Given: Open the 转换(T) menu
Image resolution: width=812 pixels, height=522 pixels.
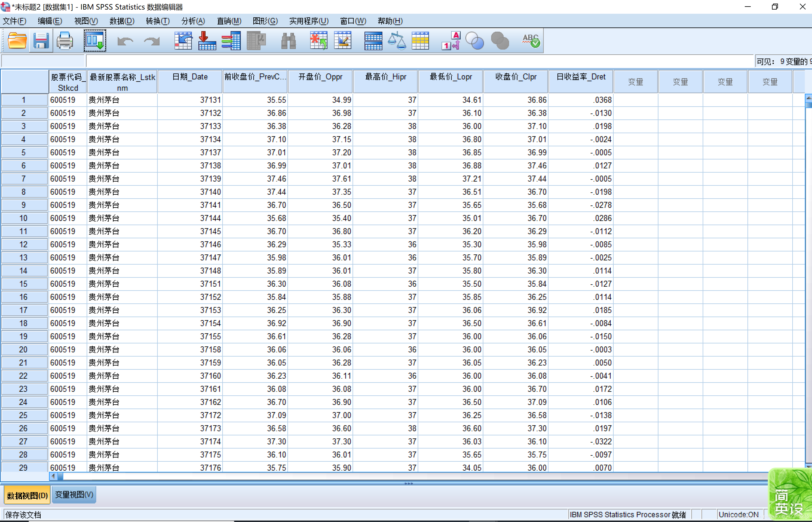Looking at the screenshot, I should pos(158,21).
